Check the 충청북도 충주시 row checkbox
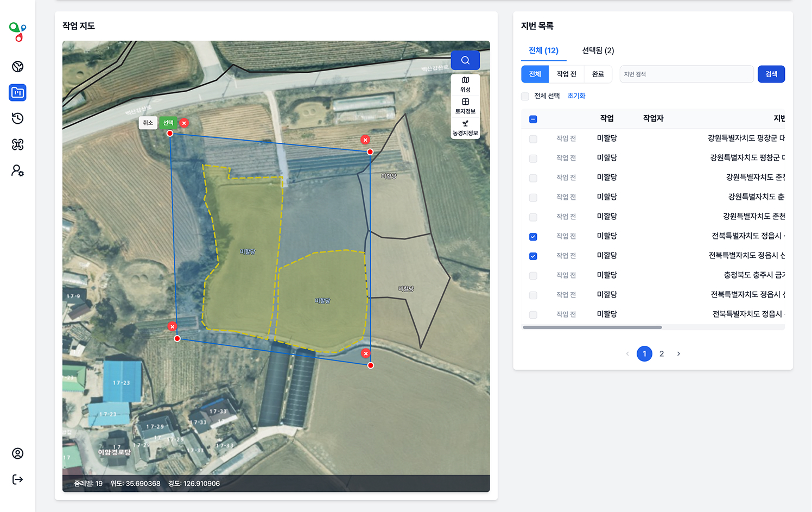Screen dimensions: 812x512 (533, 275)
